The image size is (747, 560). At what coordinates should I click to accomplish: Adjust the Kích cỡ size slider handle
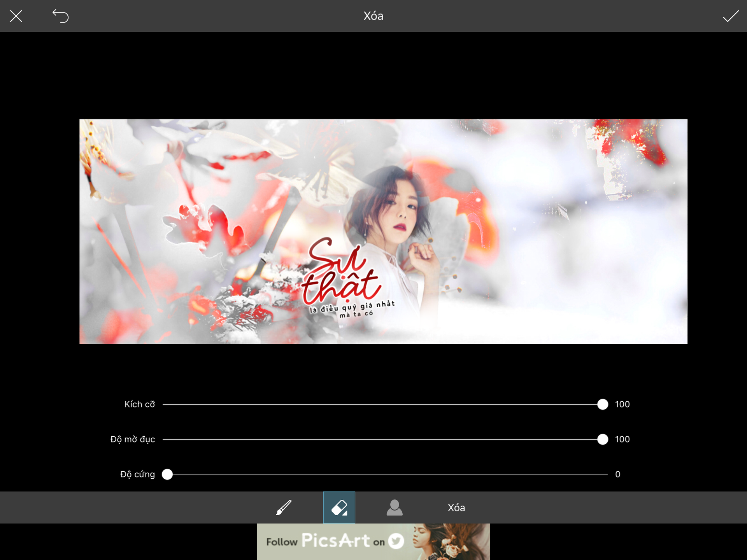coord(603,404)
